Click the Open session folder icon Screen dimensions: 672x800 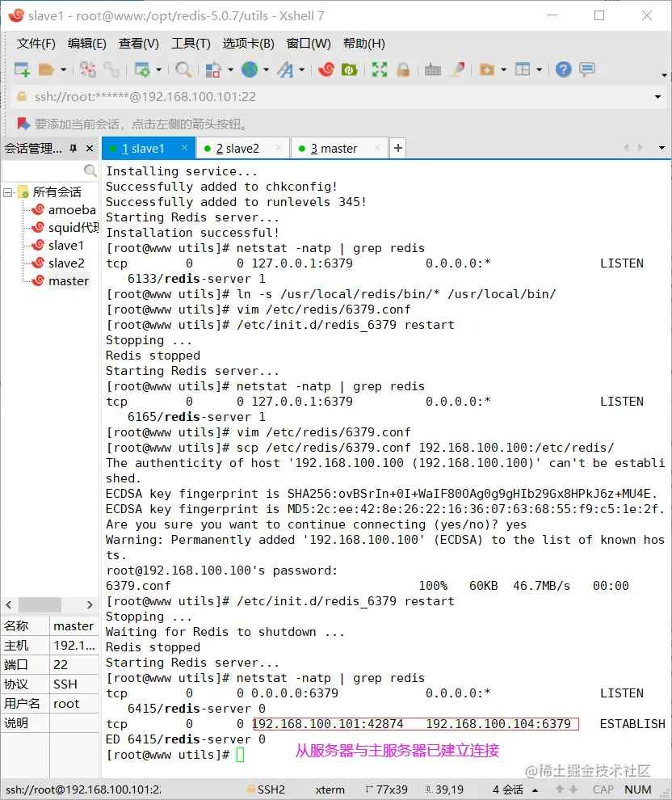coord(46,69)
